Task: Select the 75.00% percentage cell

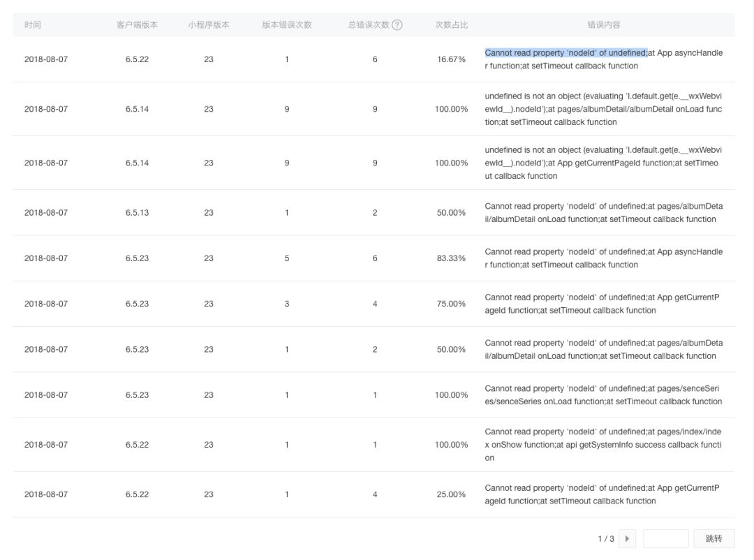Action: click(451, 304)
